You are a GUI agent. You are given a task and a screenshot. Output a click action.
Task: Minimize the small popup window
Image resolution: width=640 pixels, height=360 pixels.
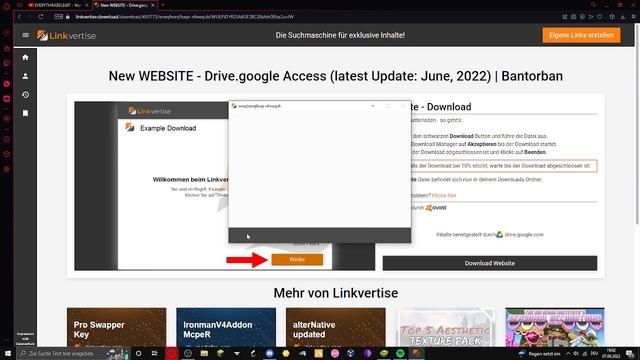pos(373,106)
